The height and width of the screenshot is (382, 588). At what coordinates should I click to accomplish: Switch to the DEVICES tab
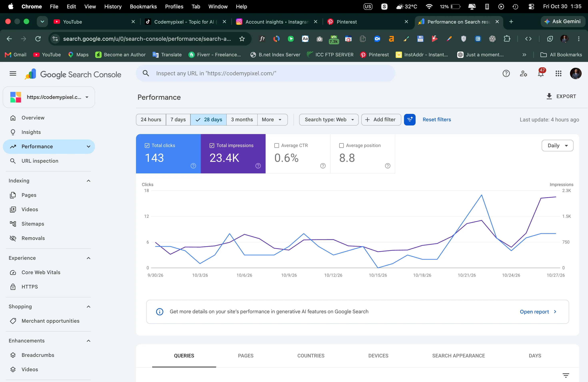378,356
